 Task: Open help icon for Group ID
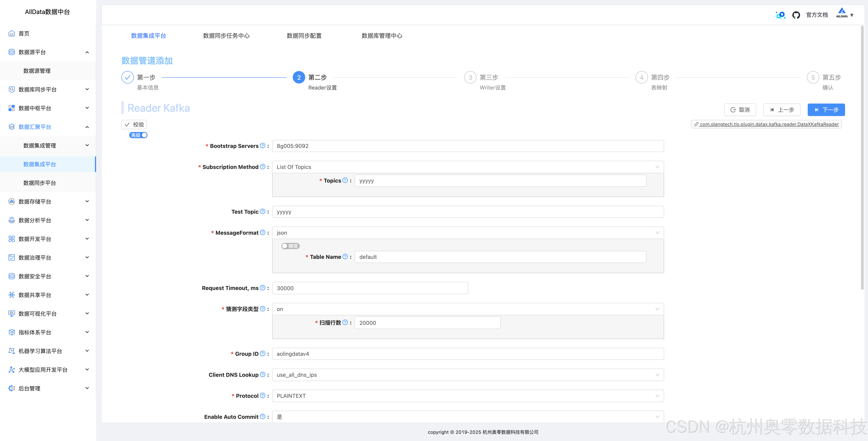[262, 353]
